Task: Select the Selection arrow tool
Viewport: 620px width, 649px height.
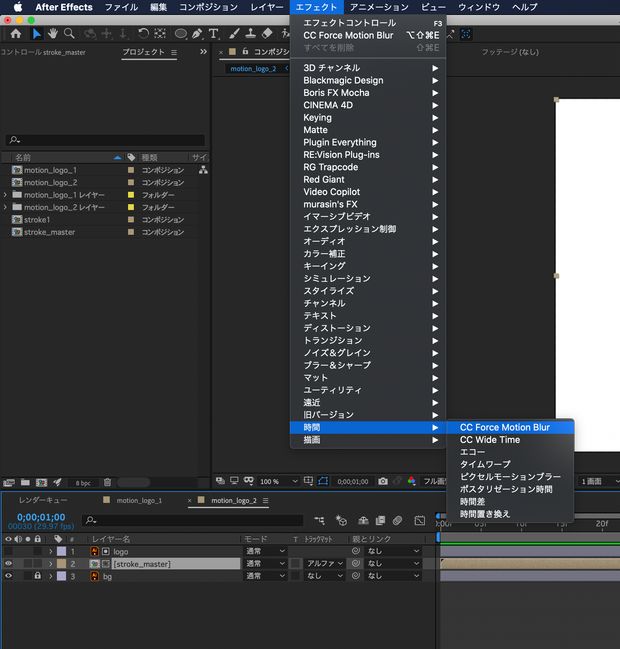Action: point(36,34)
